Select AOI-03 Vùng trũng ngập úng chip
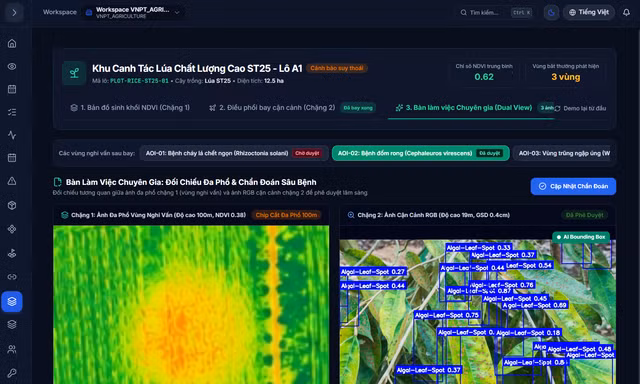The image size is (640, 384). [563, 153]
